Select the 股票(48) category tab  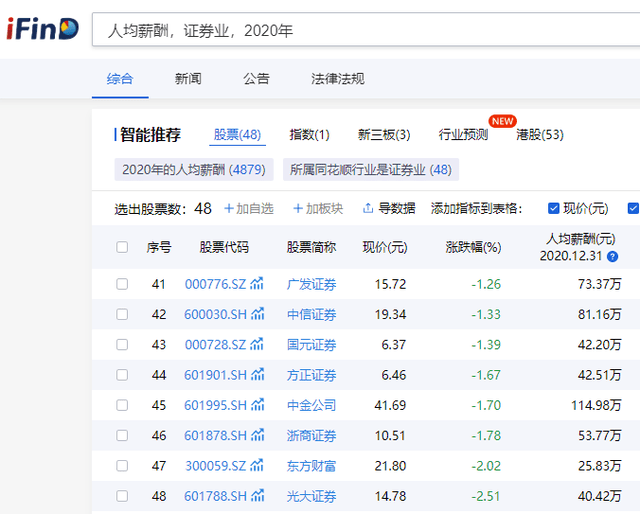click(x=237, y=134)
